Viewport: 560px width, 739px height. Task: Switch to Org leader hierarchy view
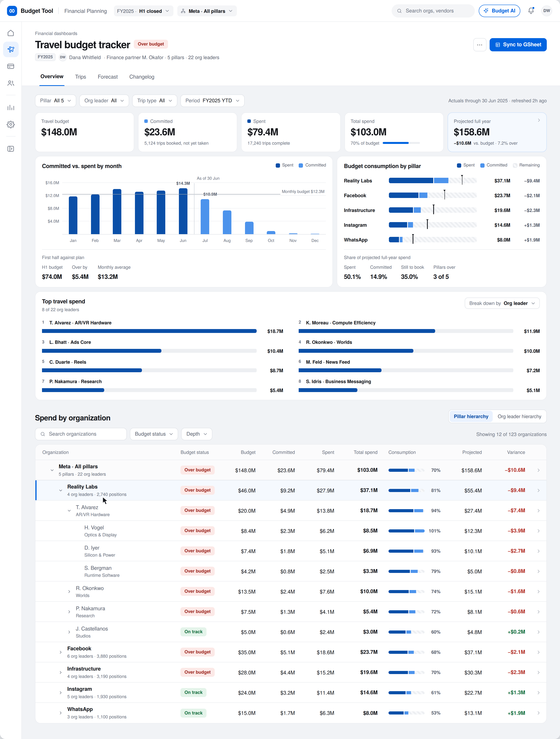click(x=519, y=416)
